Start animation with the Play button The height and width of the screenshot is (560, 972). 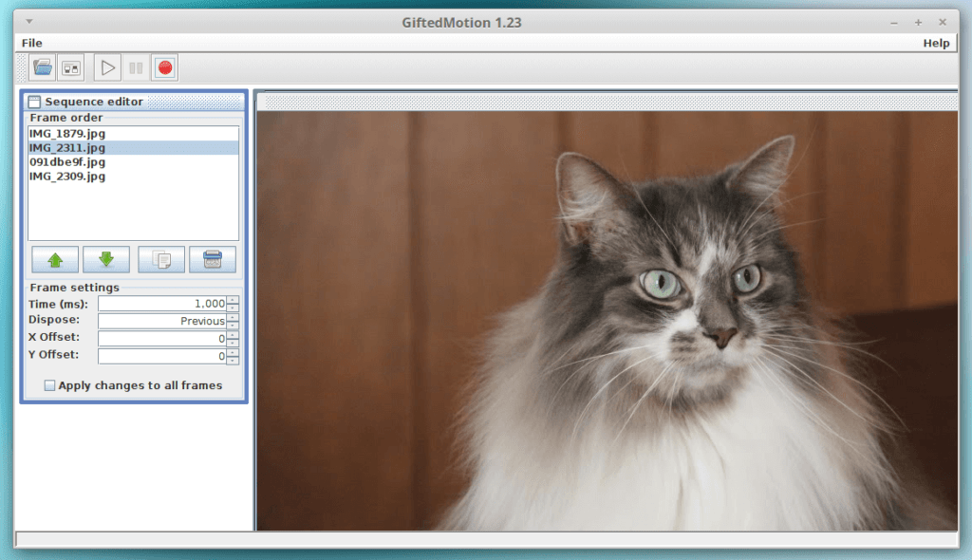tap(107, 67)
